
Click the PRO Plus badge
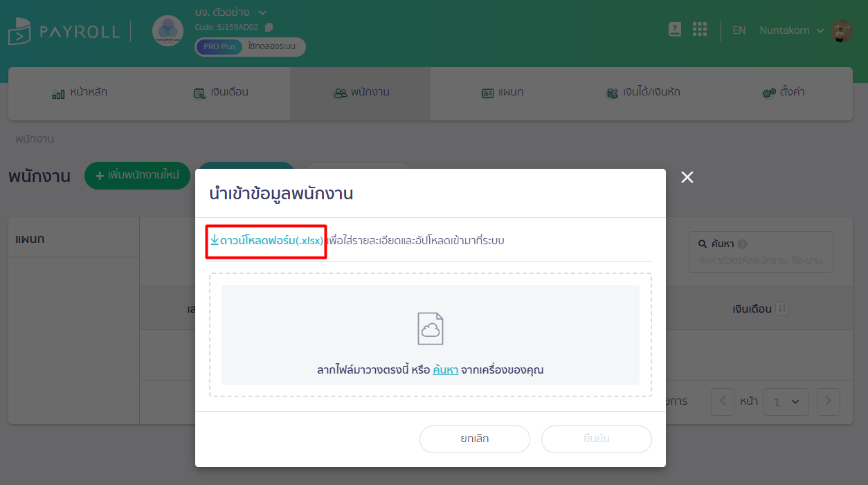pyautogui.click(x=219, y=46)
